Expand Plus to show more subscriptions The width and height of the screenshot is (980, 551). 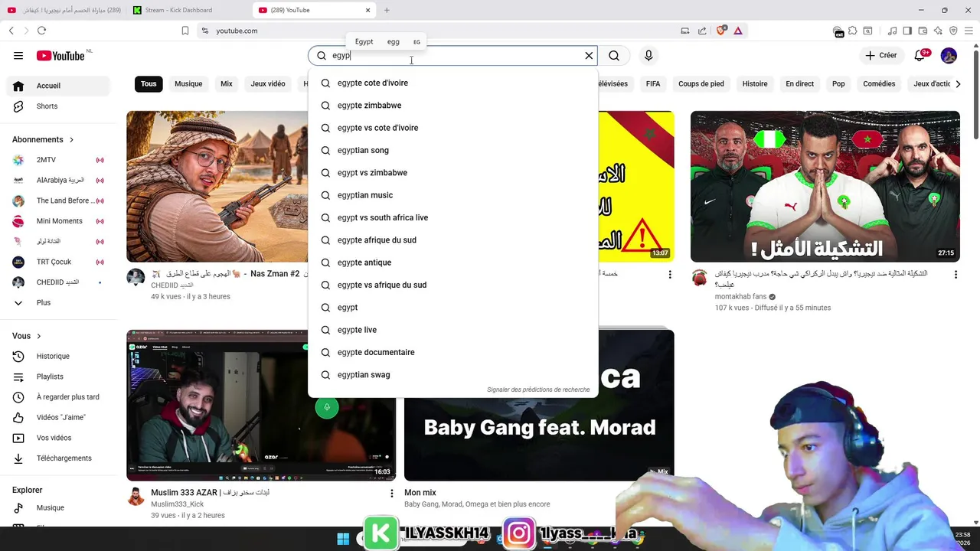tap(60, 303)
